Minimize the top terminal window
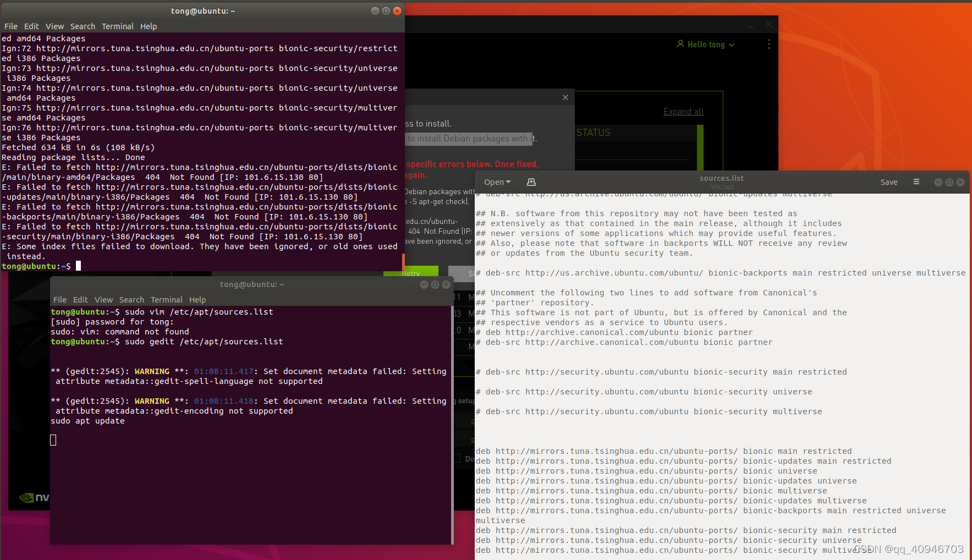 tap(375, 11)
